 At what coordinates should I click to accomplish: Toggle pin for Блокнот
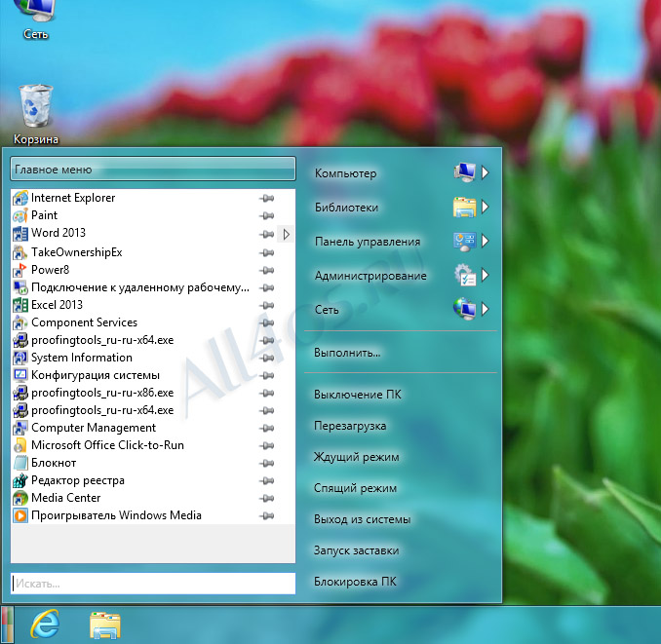(266, 463)
